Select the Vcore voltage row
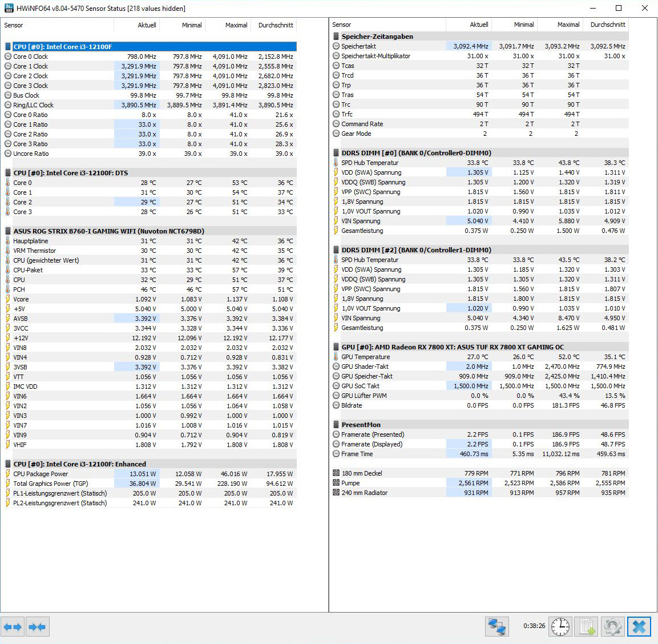This screenshot has height=644, width=658. (21, 299)
